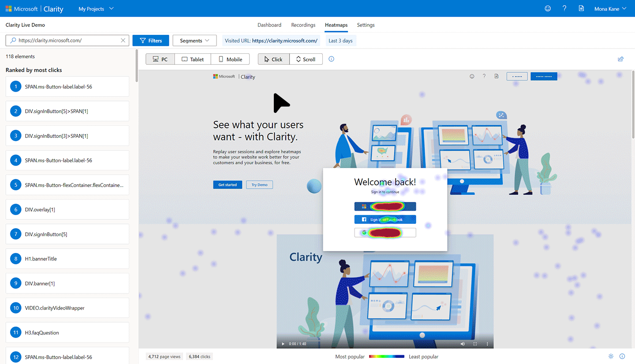Select rank 5 SPAN.ms-Button-flexContainer element

click(67, 185)
